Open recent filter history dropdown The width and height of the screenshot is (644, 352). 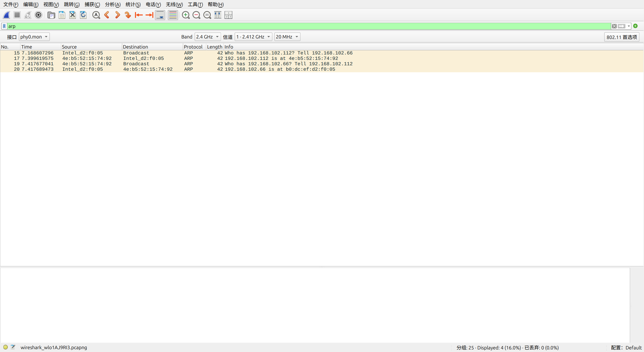tap(629, 26)
